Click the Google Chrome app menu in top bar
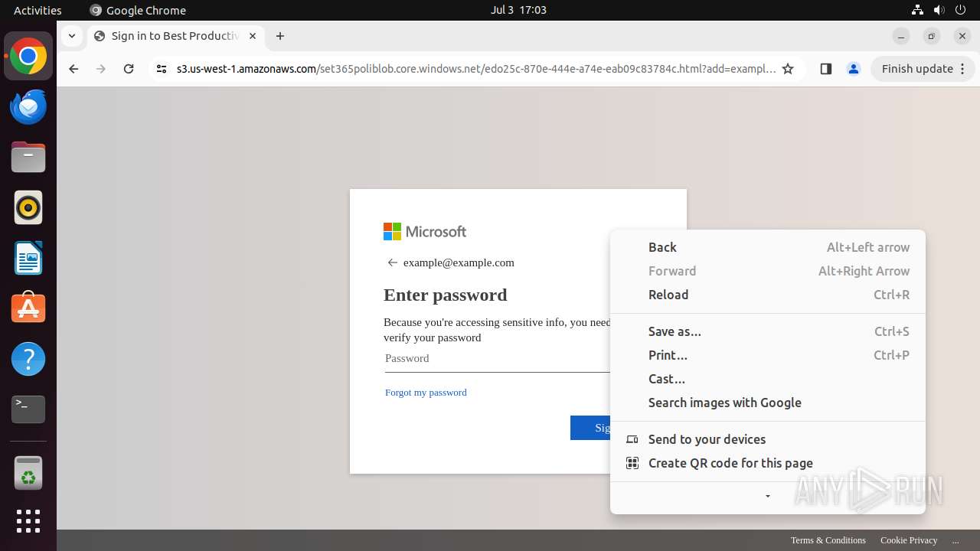 point(138,10)
